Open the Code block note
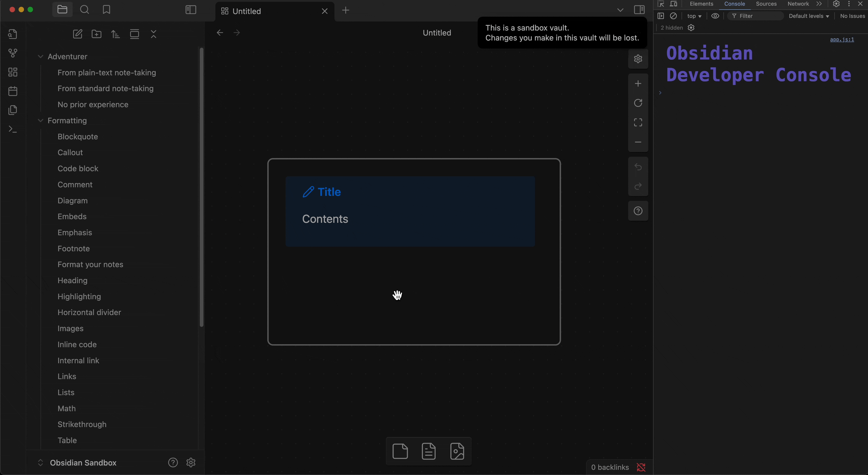The image size is (868, 475). [x=78, y=169]
